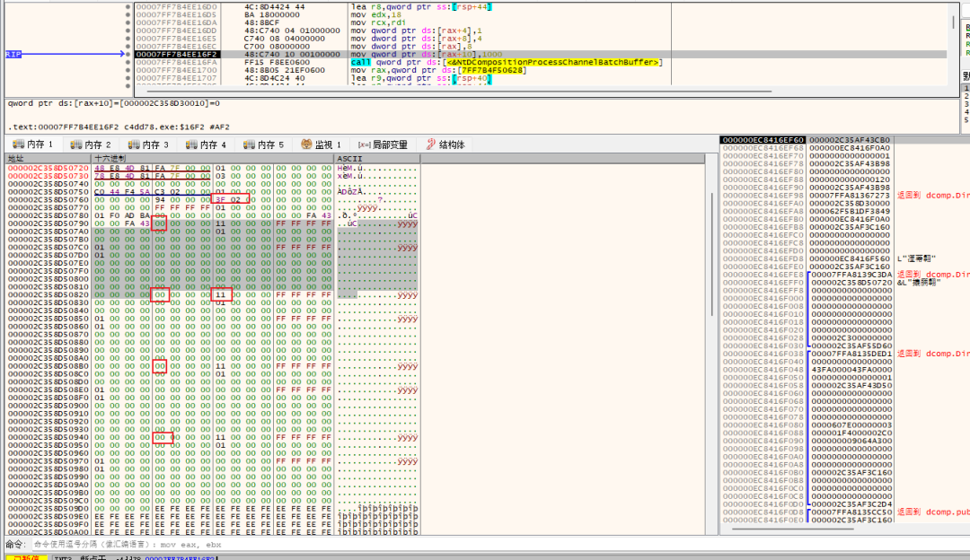Select dump address 000002C358D50820
The width and height of the screenshot is (970, 560).
(48, 295)
